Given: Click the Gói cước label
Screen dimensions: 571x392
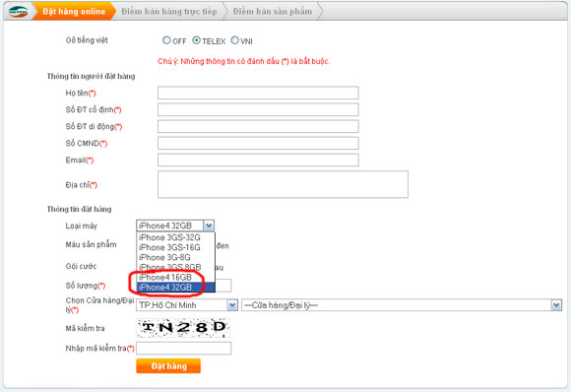Looking at the screenshot, I should tap(81, 266).
